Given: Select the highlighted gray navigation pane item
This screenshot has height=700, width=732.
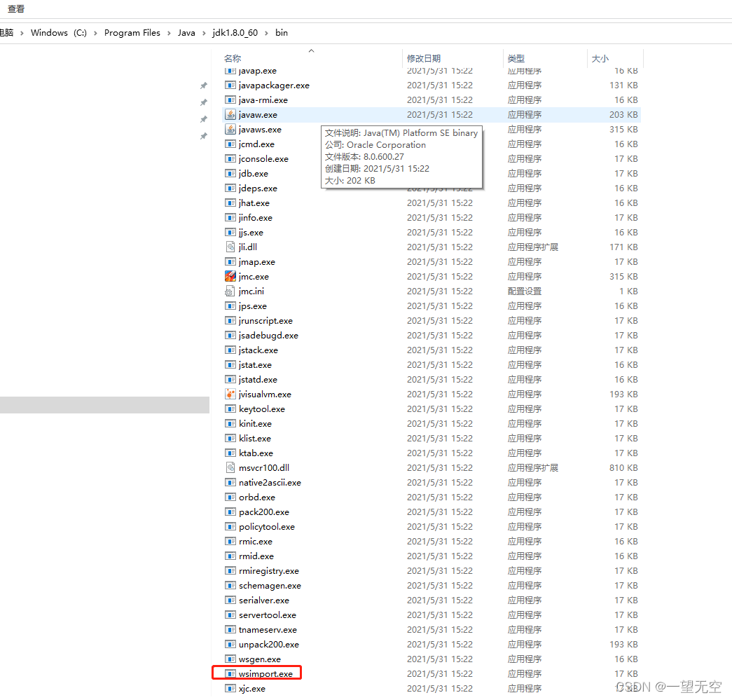Looking at the screenshot, I should tap(104, 405).
